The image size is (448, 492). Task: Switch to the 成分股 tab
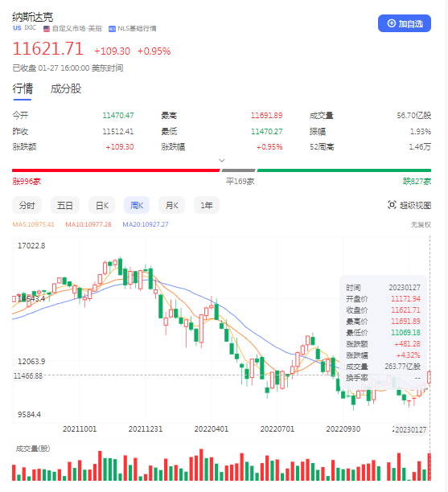[66, 88]
